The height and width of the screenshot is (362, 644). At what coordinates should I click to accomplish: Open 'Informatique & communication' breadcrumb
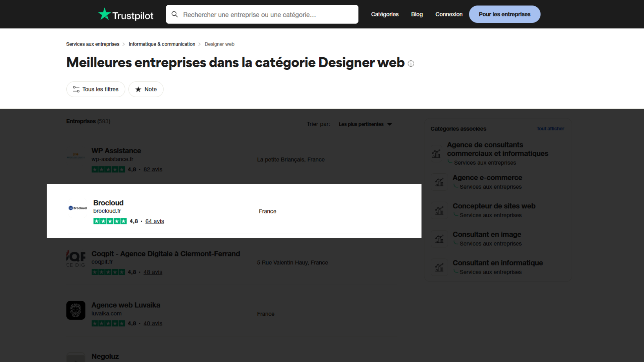(x=162, y=44)
